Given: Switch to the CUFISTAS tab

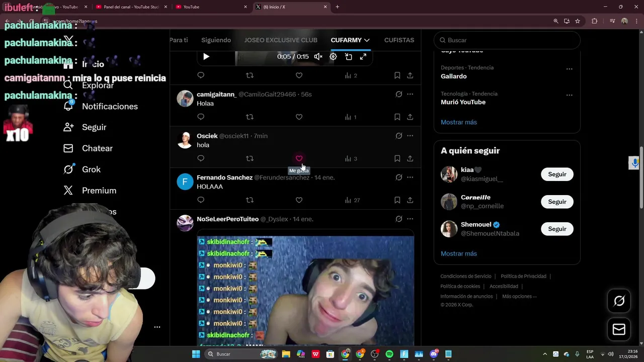Looking at the screenshot, I should coord(399,40).
